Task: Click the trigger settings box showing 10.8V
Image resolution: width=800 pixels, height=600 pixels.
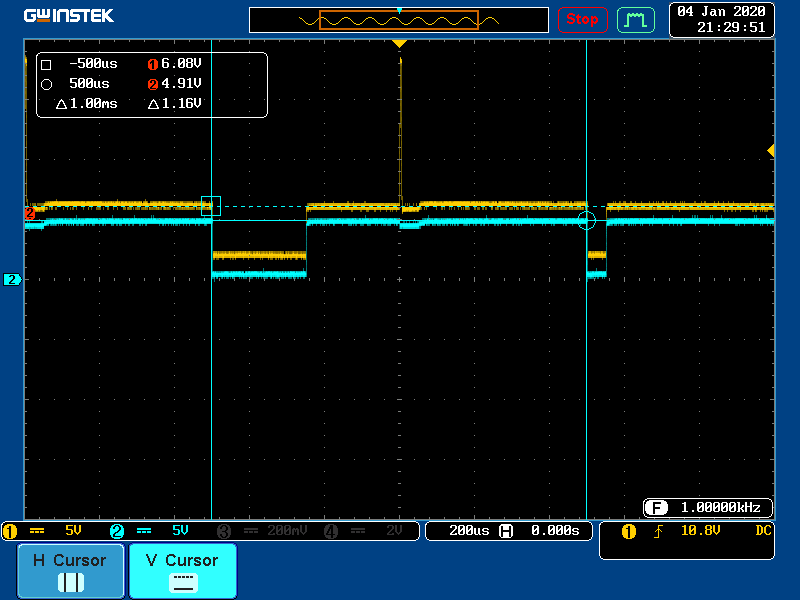Action: click(x=686, y=540)
